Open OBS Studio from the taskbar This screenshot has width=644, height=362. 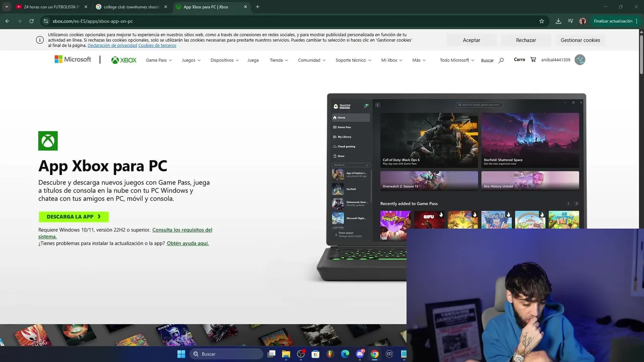[x=301, y=354]
